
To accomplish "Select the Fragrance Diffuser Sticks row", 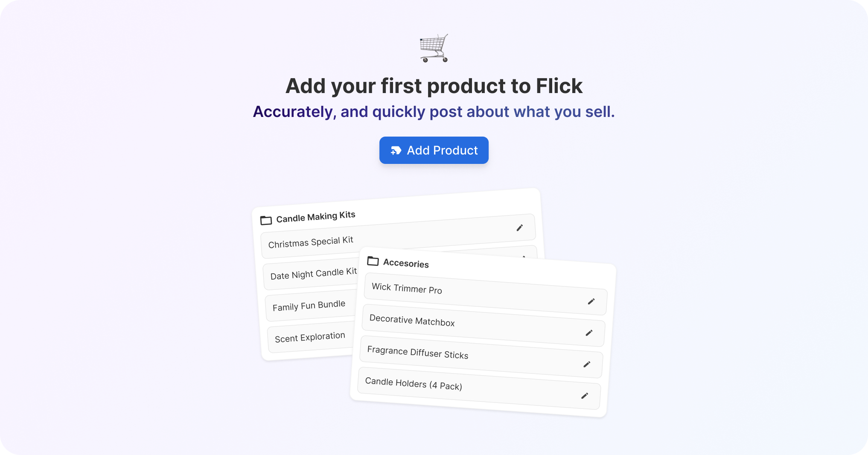I will coord(469,357).
